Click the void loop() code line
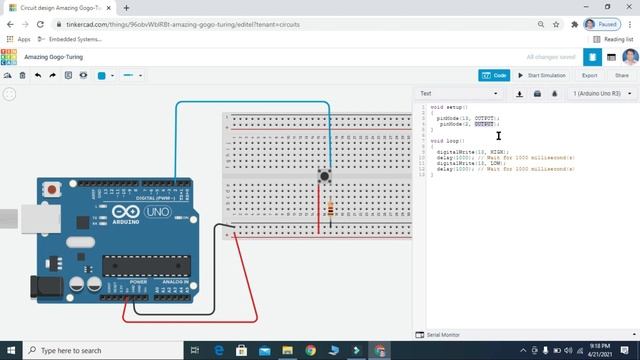The image size is (640, 360). click(447, 141)
